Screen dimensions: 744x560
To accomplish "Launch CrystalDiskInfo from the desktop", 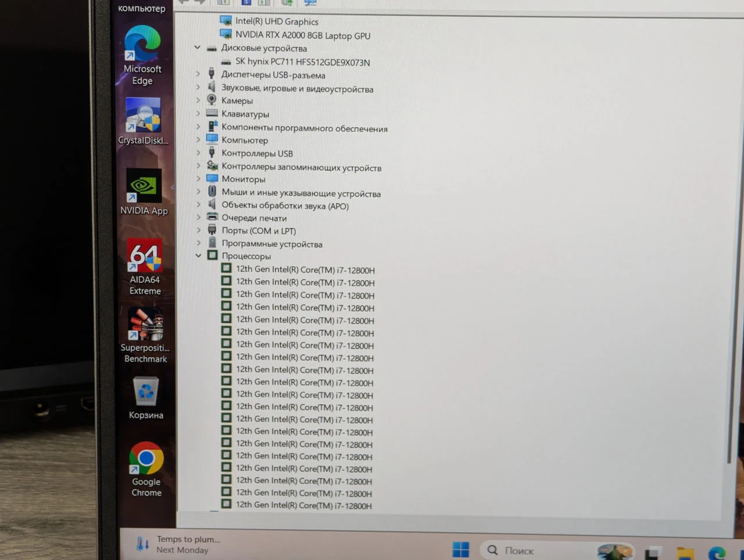I will pyautogui.click(x=143, y=121).
